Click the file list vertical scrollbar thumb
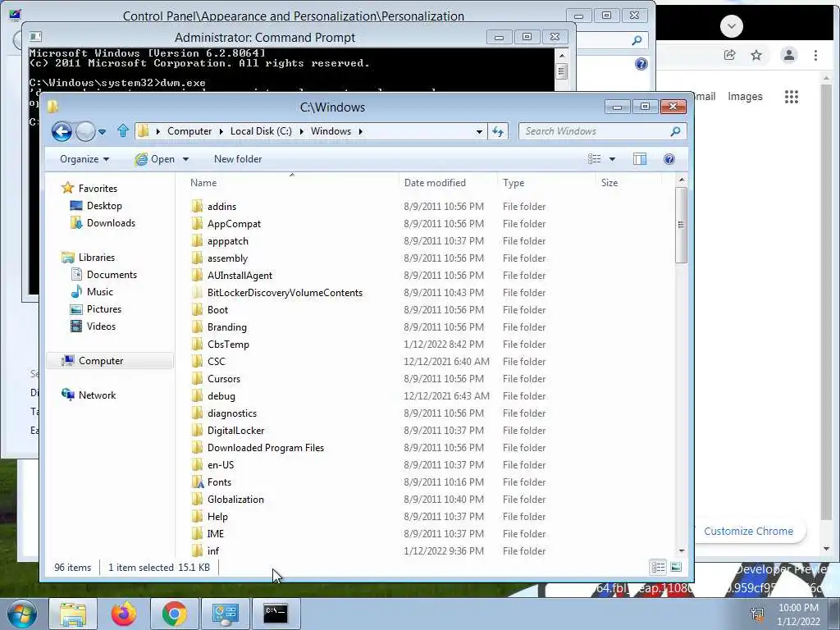Screen dimensions: 840x630 pyautogui.click(x=681, y=225)
